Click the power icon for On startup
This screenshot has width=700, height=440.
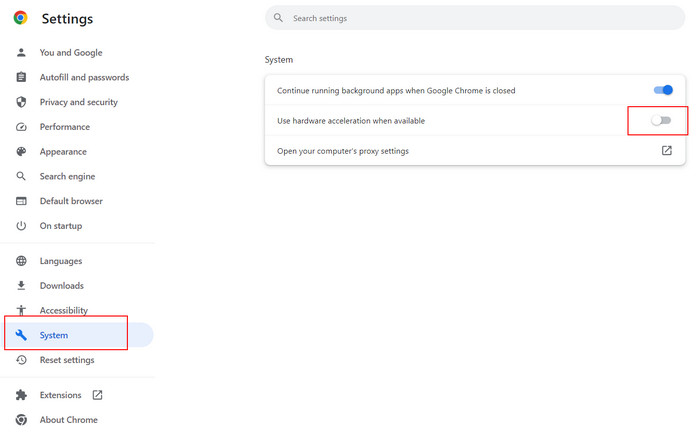click(x=21, y=226)
